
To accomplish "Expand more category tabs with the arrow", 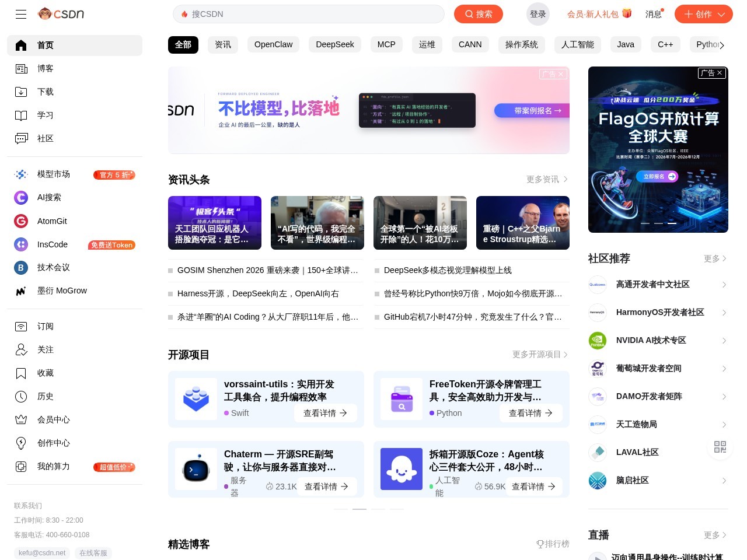I will click(x=722, y=45).
